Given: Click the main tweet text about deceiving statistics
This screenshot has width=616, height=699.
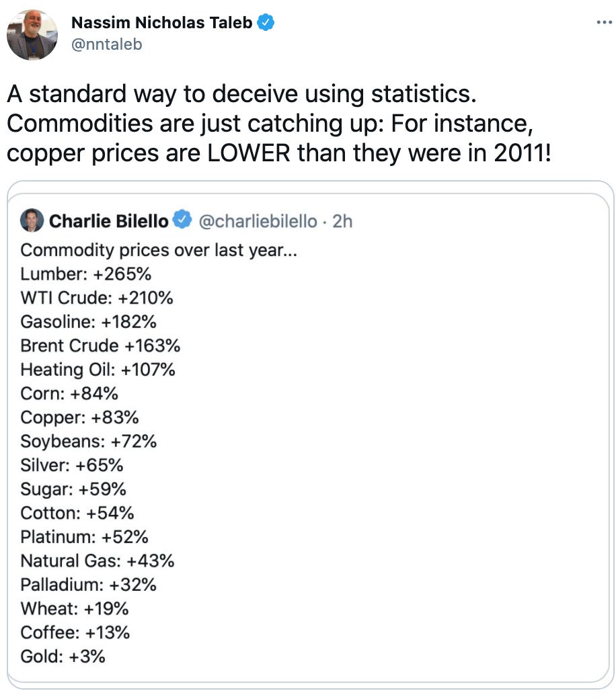Looking at the screenshot, I should tap(282, 123).
